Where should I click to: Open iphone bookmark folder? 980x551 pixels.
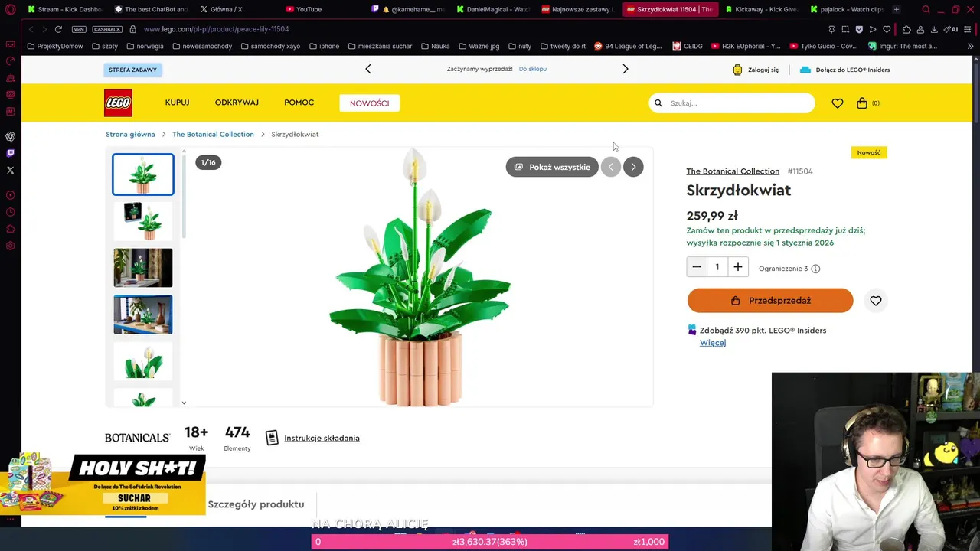point(324,46)
